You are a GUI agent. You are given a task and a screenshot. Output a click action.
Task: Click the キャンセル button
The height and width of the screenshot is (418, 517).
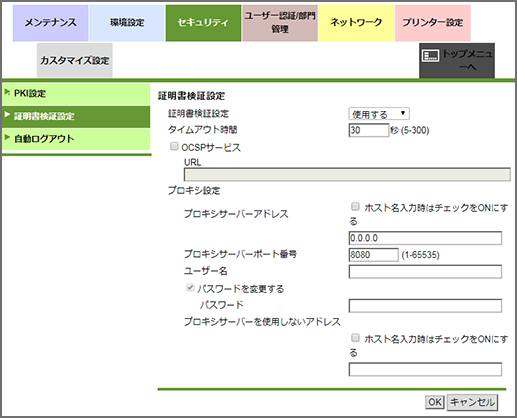click(x=472, y=402)
